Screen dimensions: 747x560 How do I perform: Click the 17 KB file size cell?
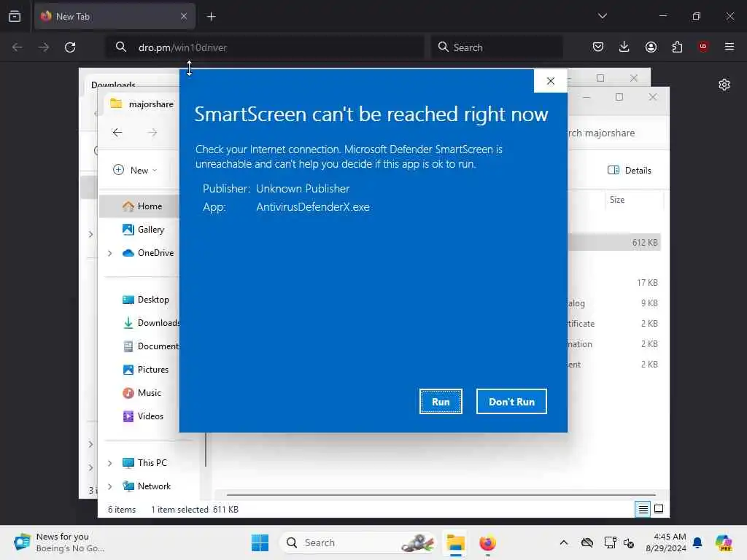(647, 283)
